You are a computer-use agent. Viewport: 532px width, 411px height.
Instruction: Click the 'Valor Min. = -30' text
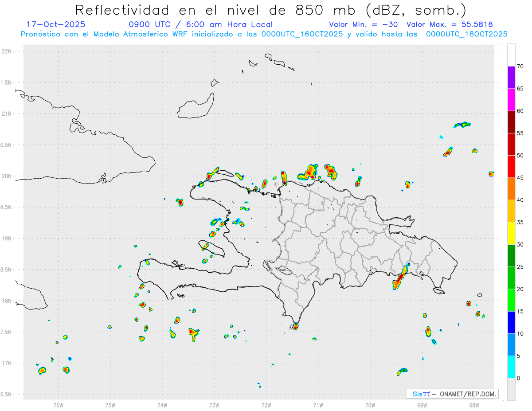click(364, 24)
